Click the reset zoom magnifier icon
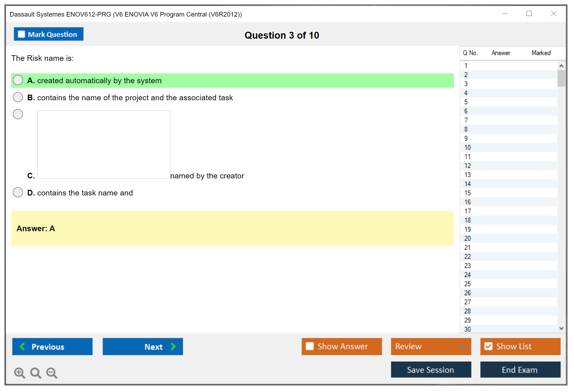Viewport: 574px width, 392px height. coord(36,373)
